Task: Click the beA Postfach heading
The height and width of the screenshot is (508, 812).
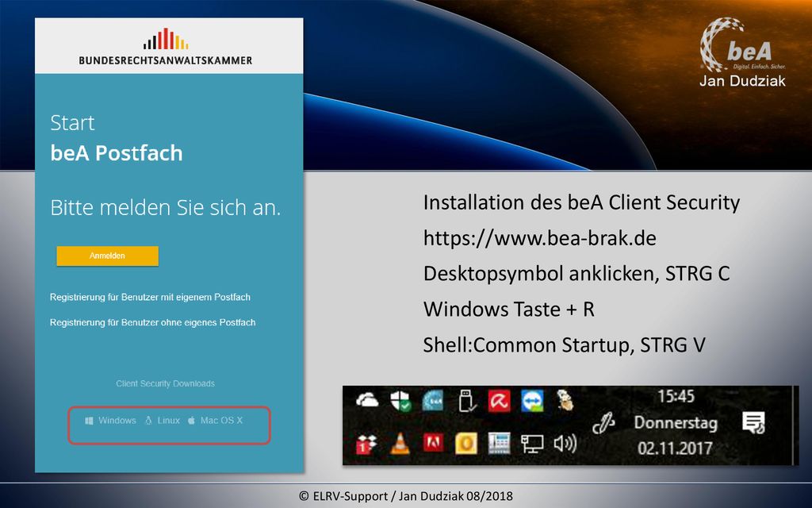Action: pyautogui.click(x=117, y=153)
